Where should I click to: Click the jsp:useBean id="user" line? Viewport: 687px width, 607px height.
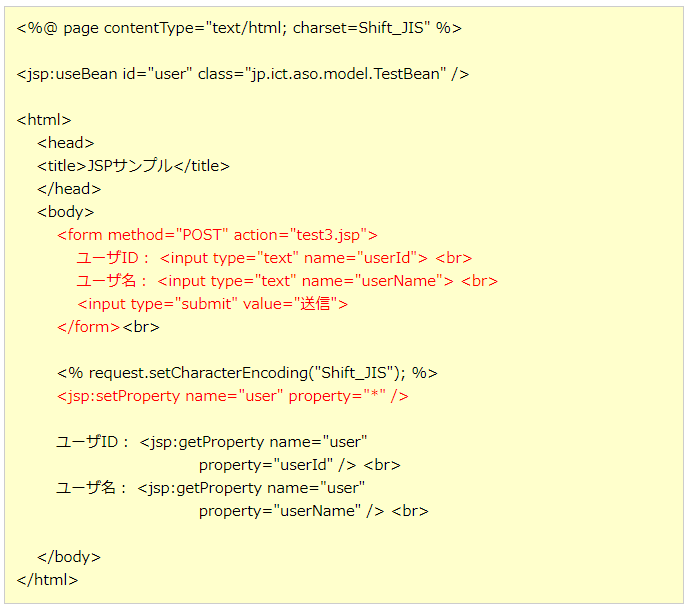click(x=243, y=74)
